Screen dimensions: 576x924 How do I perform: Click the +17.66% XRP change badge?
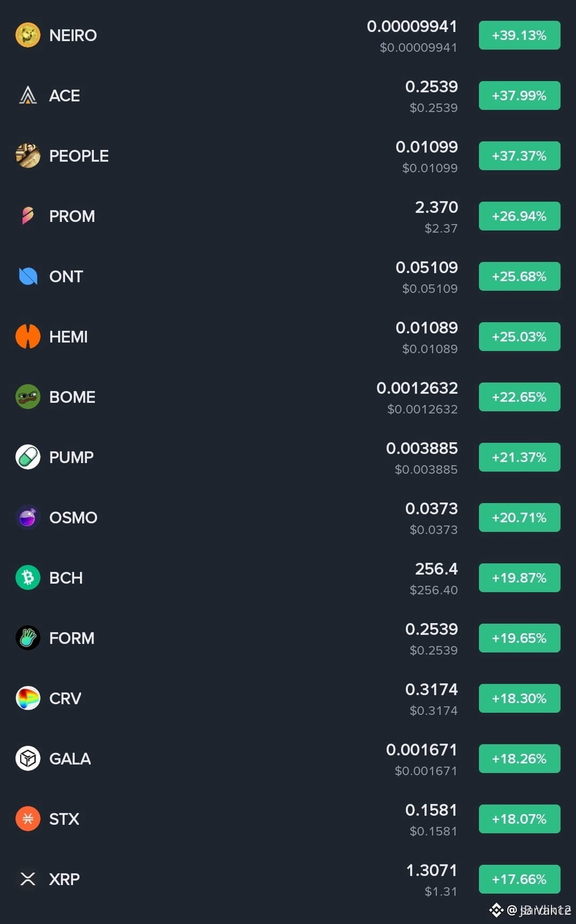point(519,879)
